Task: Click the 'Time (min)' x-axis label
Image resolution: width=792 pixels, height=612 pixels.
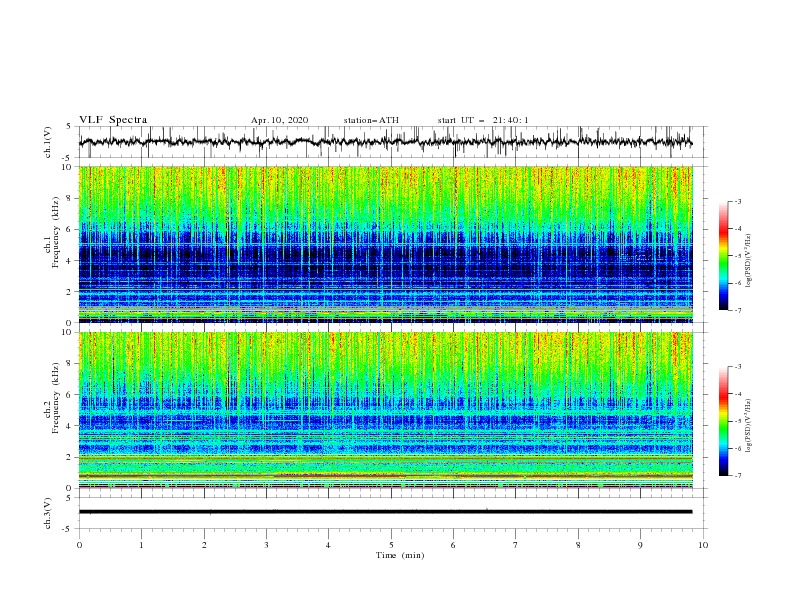Action: (400, 555)
